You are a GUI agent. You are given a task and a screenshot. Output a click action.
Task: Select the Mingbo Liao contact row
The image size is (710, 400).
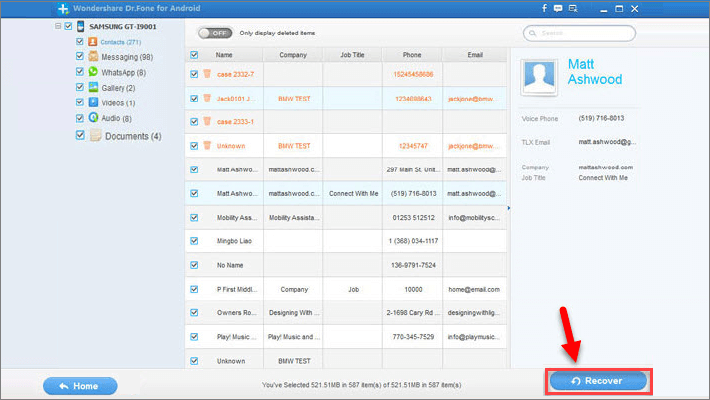tap(346, 241)
